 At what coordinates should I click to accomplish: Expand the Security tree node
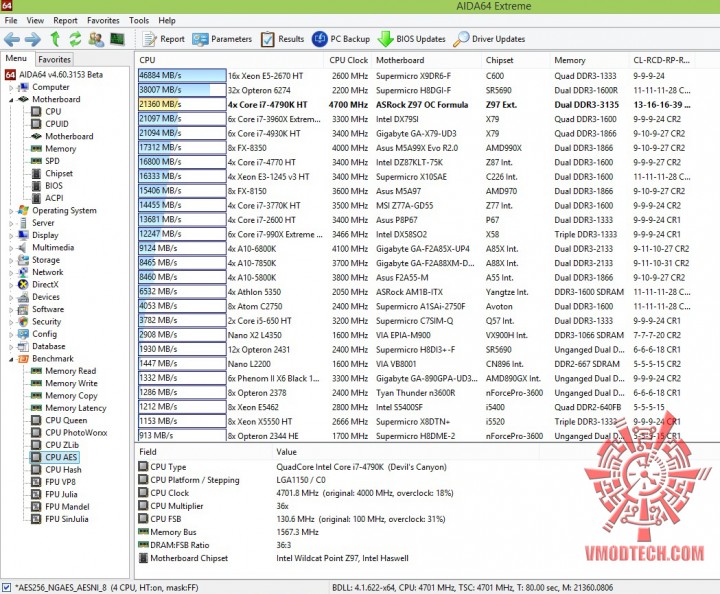pos(11,322)
